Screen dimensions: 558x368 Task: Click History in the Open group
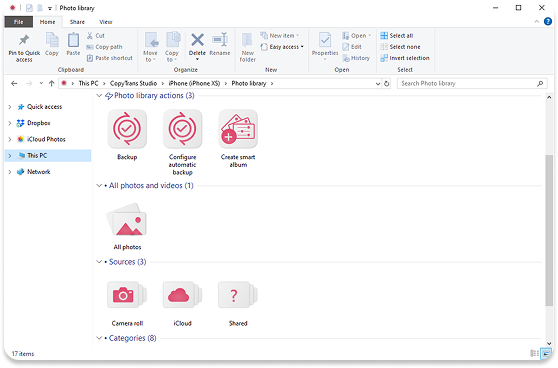[x=356, y=58]
